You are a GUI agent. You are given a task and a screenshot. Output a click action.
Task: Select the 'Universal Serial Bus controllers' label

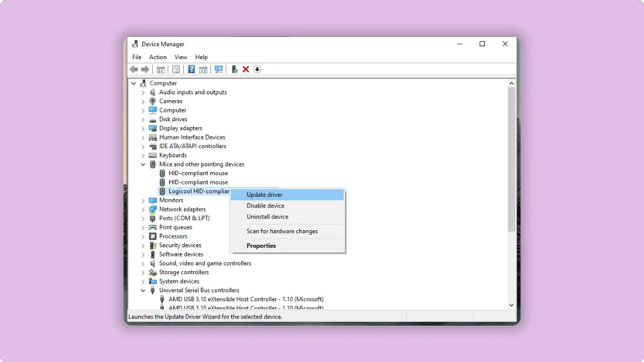click(x=199, y=290)
